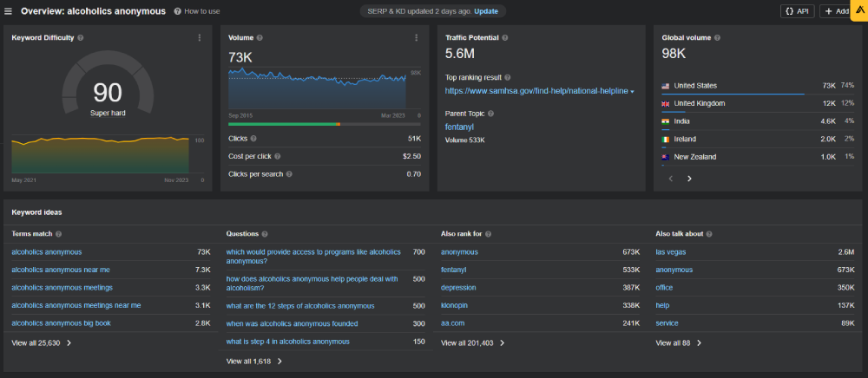Click Clicks info icon
The width and height of the screenshot is (868, 378).
pos(253,138)
